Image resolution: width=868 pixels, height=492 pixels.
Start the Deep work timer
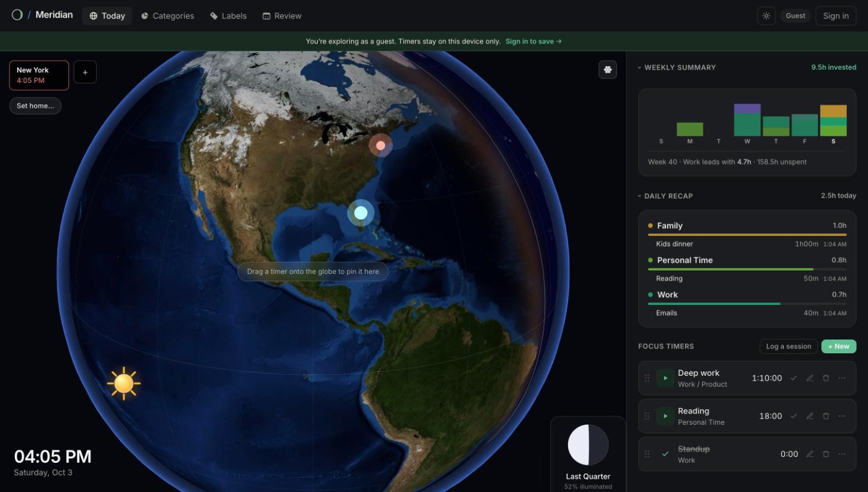665,378
